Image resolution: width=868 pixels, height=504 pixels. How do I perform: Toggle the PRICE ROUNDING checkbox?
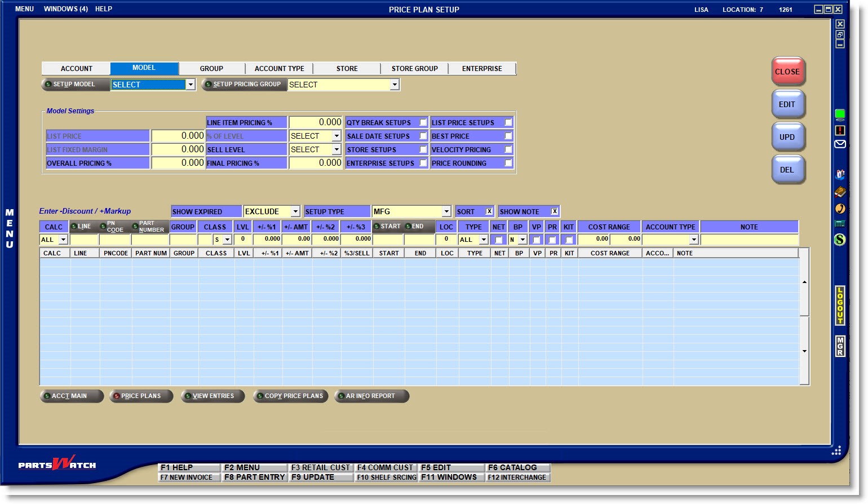[x=508, y=163]
